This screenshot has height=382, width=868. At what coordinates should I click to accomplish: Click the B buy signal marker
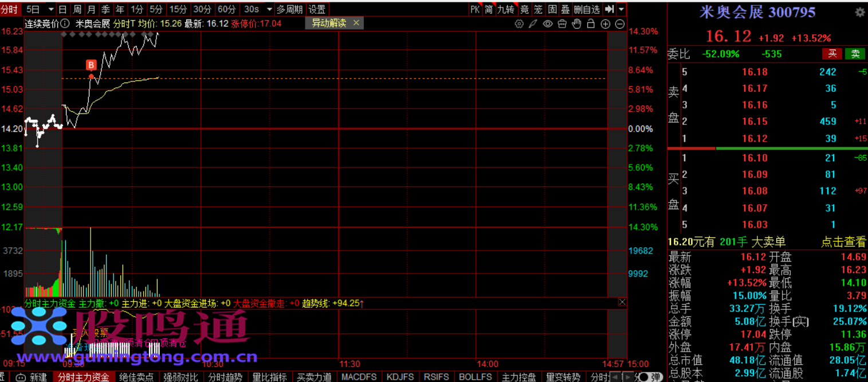(x=91, y=64)
